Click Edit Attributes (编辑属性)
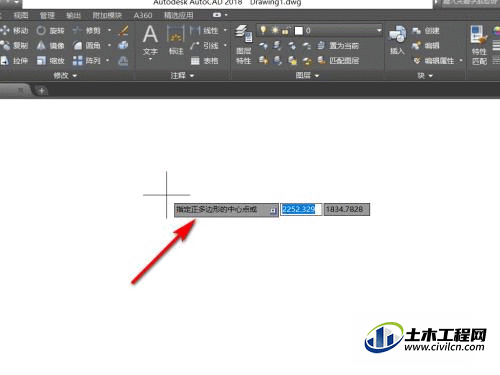500x375 pixels. 434,61
